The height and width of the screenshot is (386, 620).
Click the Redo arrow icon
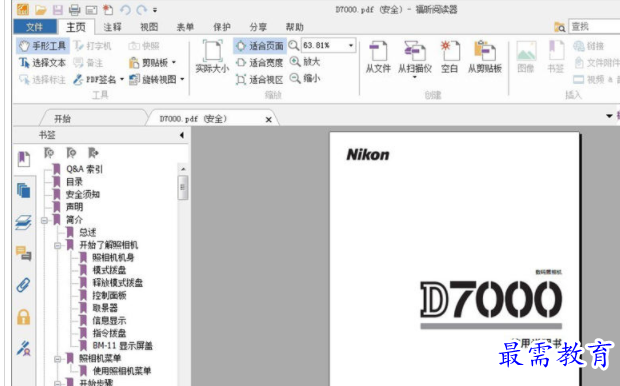pyautogui.click(x=141, y=9)
